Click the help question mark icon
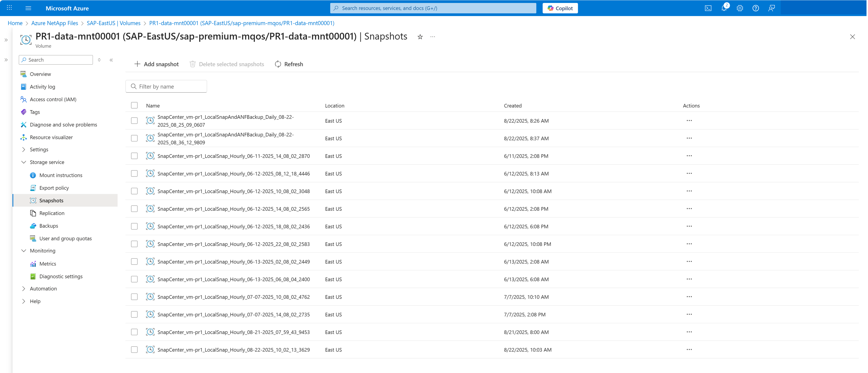This screenshot has width=868, height=373. pyautogui.click(x=755, y=8)
